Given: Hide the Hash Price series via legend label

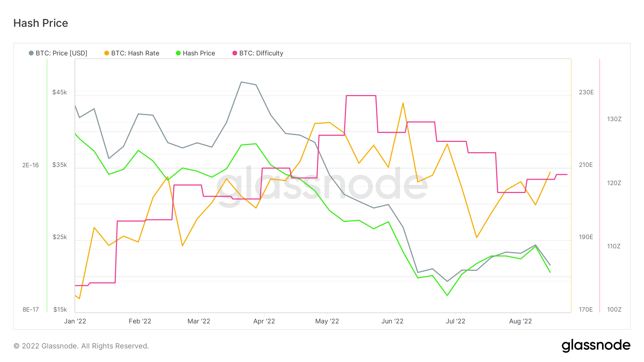Looking at the screenshot, I should click(199, 53).
